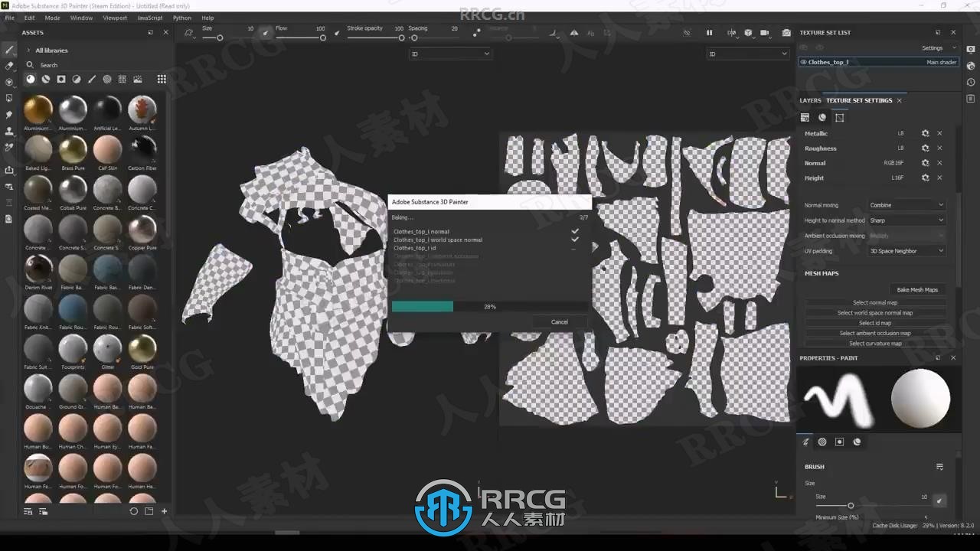Cancel the baking process

(x=560, y=321)
